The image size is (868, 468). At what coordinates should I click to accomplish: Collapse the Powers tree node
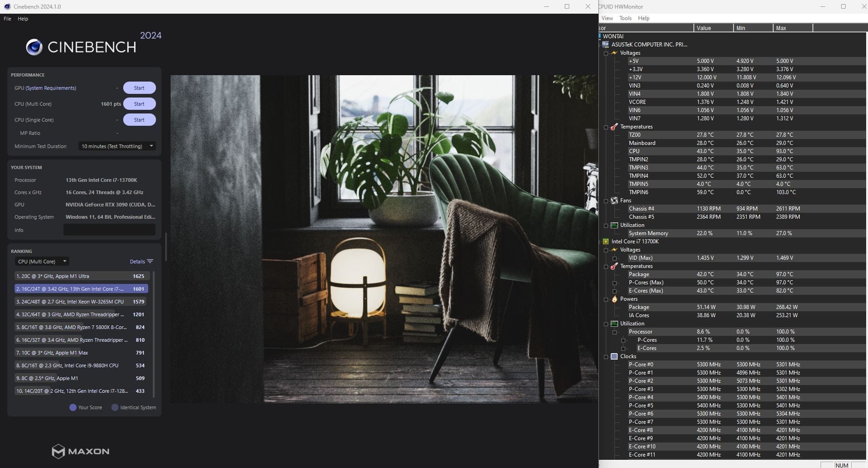(606, 299)
